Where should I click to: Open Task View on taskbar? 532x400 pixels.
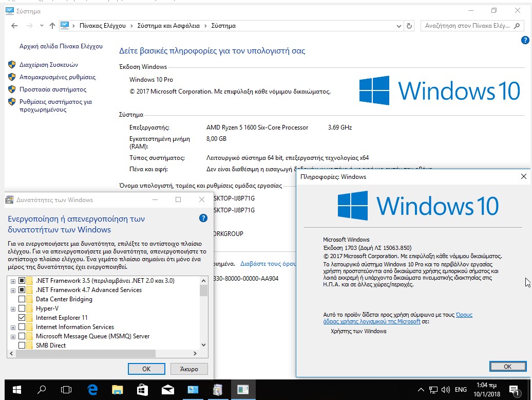pyautogui.click(x=66, y=390)
